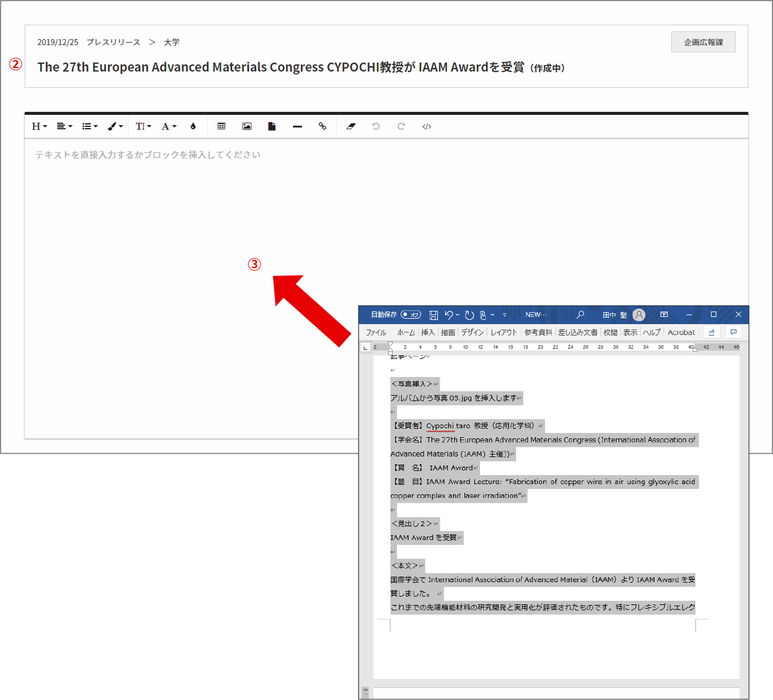
Task: Click the user account avatar in Word
Action: point(639,315)
